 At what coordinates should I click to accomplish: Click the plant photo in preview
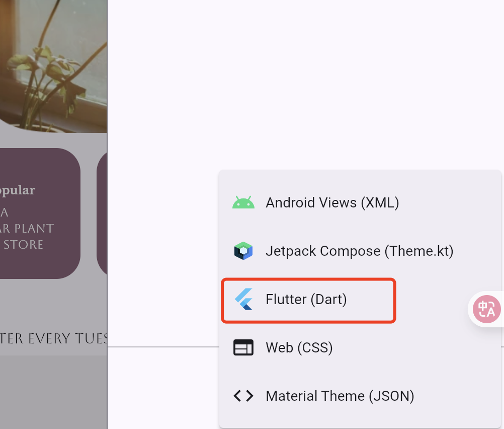(53, 66)
